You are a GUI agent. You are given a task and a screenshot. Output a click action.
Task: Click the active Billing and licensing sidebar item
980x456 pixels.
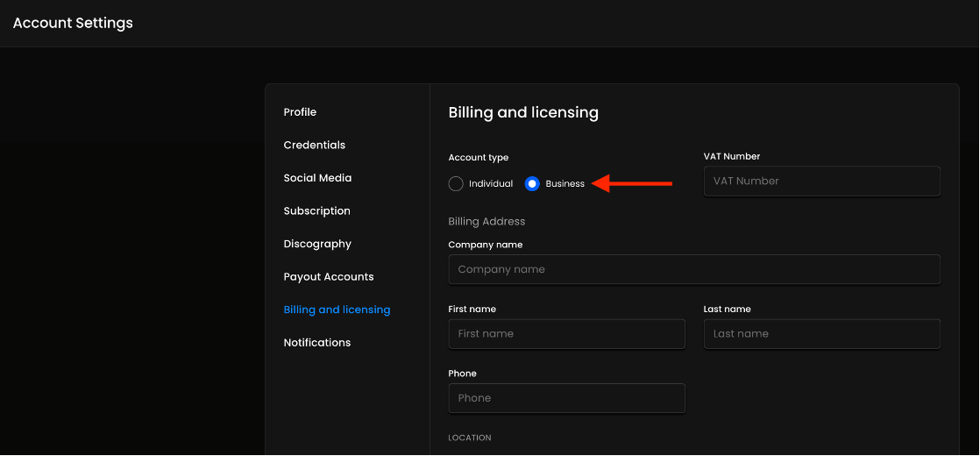coord(337,310)
